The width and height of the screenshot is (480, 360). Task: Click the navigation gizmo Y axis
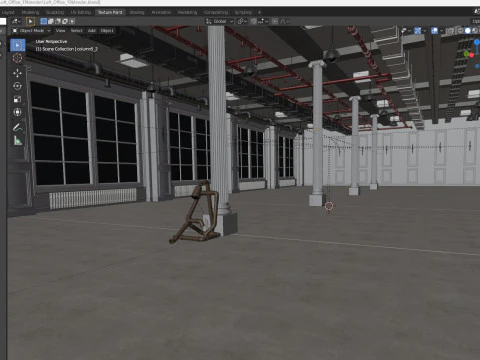click(466, 54)
